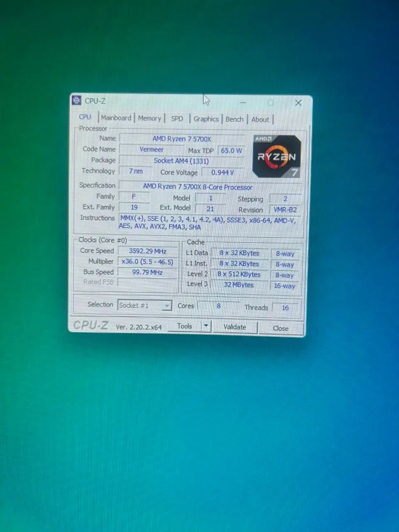Open the Memory tab
Image resolution: width=399 pixels, height=532 pixels.
coord(149,118)
